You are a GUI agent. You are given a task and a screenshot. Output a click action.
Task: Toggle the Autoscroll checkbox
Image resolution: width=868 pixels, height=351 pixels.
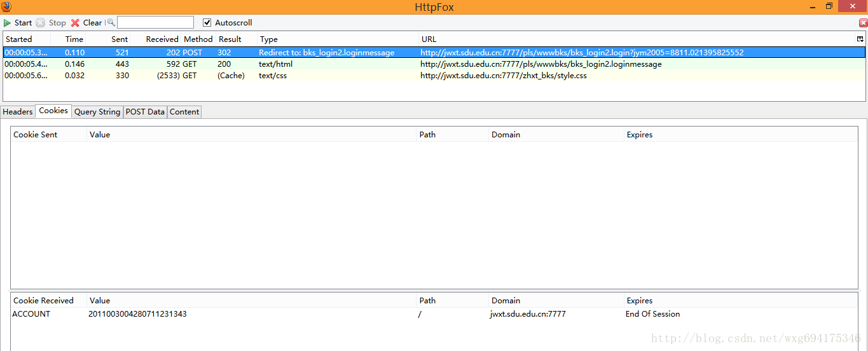tap(207, 22)
